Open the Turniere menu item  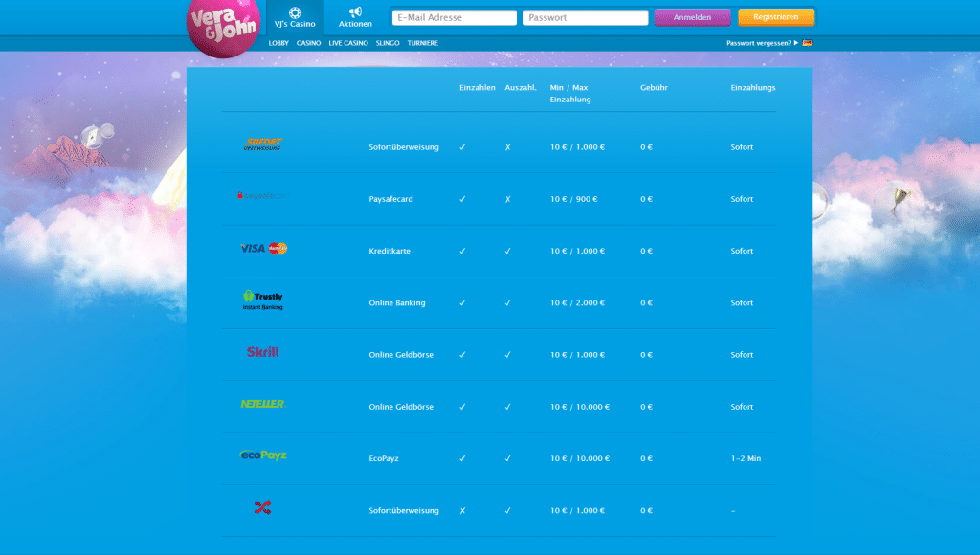[x=422, y=43]
